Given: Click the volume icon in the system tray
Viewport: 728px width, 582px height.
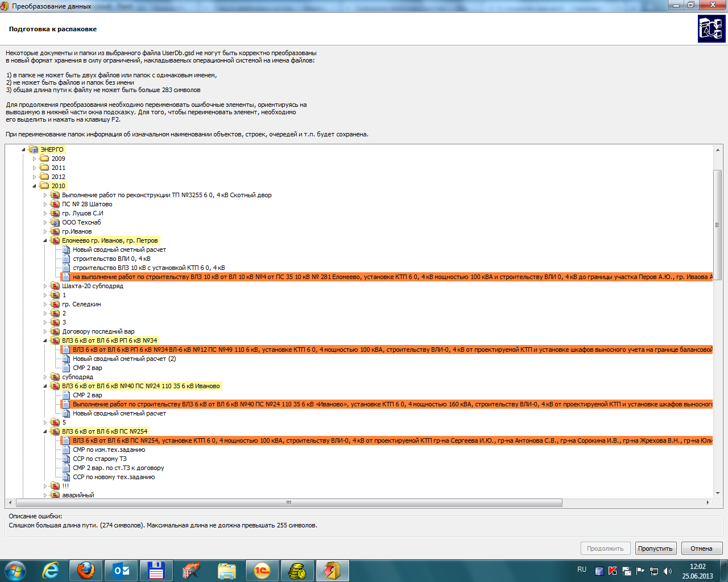Looking at the screenshot, I should [x=668, y=571].
